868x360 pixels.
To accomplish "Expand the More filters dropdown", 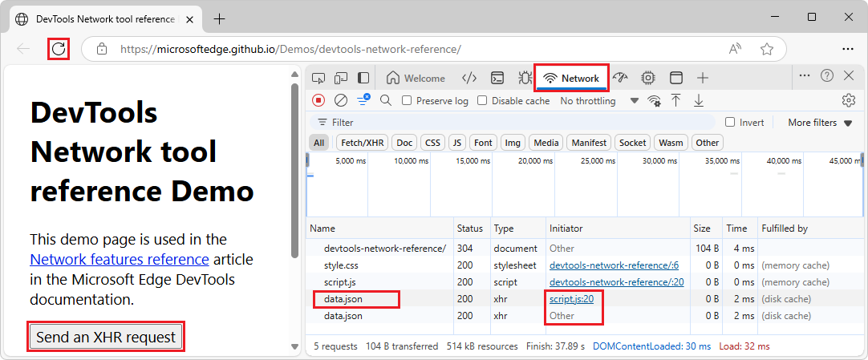I will pyautogui.click(x=820, y=123).
